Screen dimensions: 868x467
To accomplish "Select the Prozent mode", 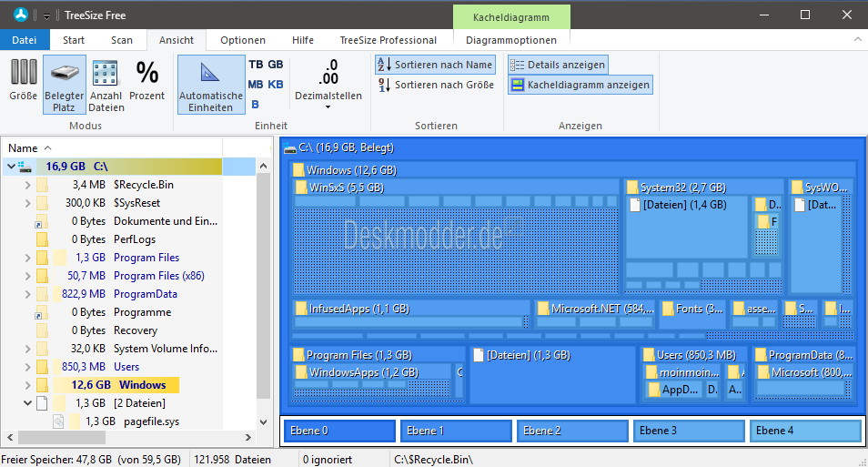I will point(146,80).
